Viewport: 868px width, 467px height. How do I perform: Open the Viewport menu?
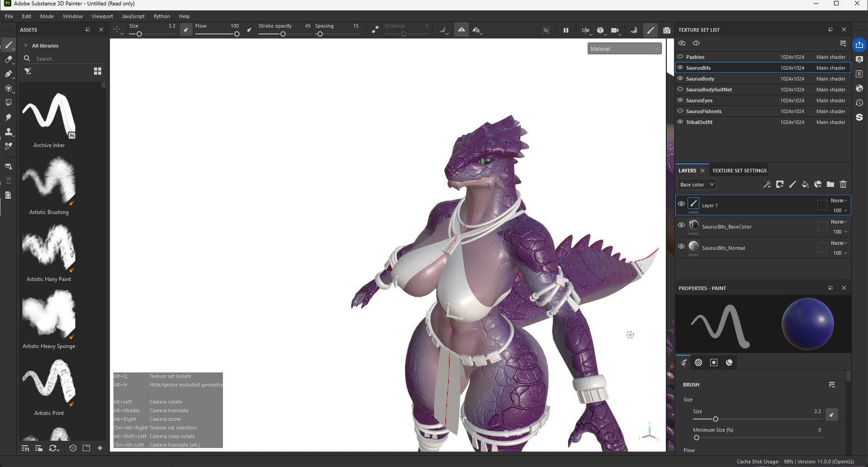click(102, 16)
